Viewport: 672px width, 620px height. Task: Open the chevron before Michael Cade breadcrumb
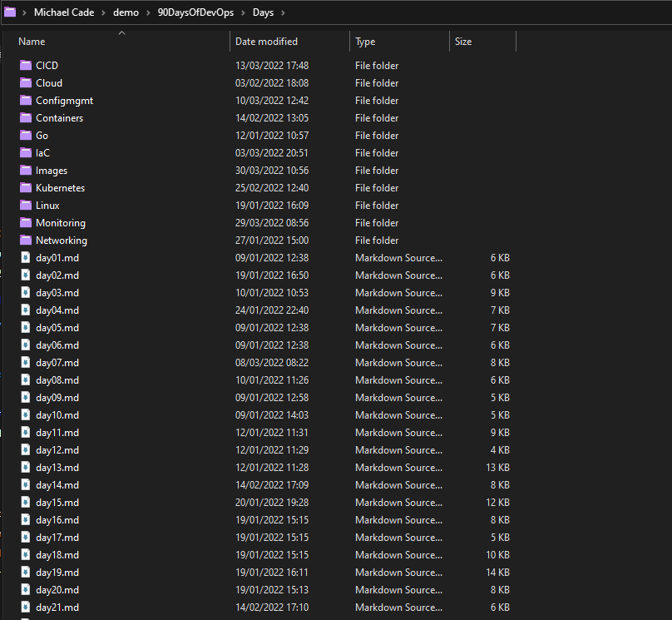click(x=24, y=12)
